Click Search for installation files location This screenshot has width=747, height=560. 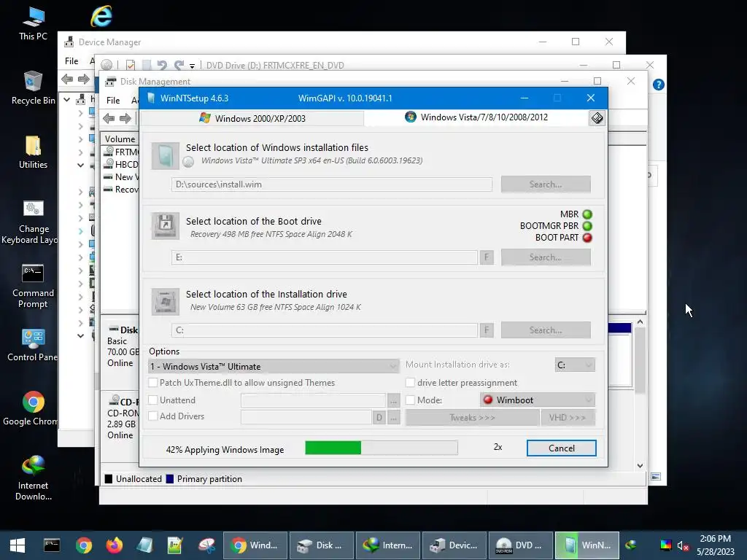point(546,184)
